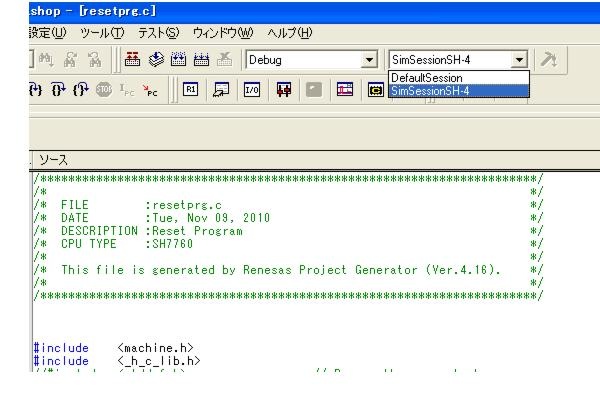Screen dimensions: 600x396
Task: Click the Step Out debug icon
Action: click(x=81, y=90)
